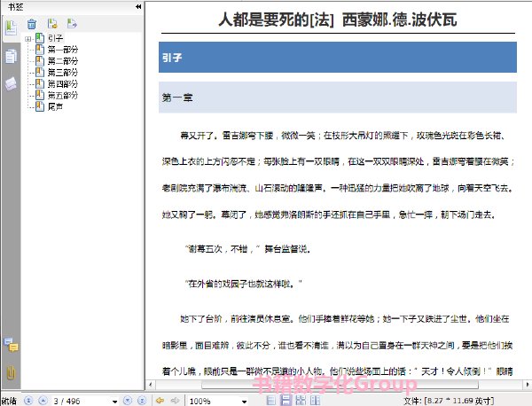
Task: Click the line starting 幕又开了
Action: pos(342,136)
